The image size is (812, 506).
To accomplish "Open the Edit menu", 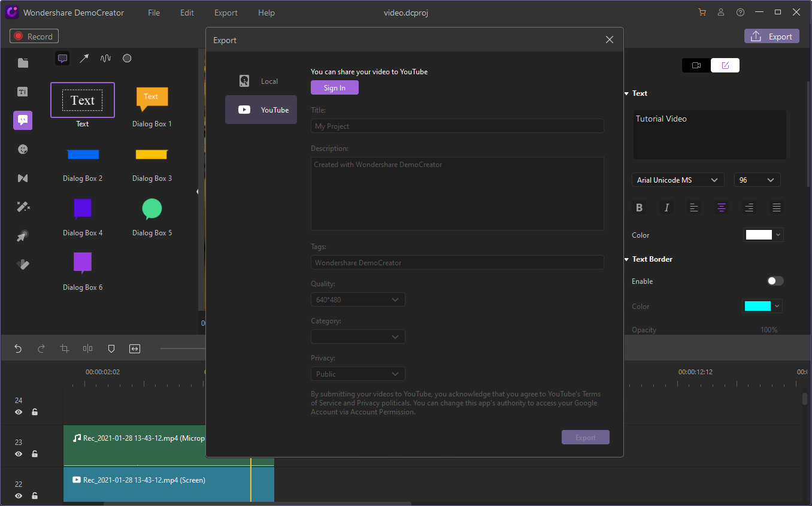I will click(187, 13).
